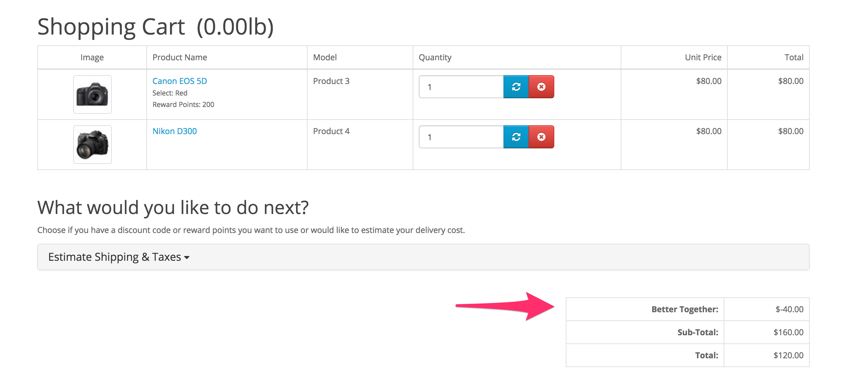Image resolution: width=868 pixels, height=382 pixels.
Task: Click the Image column header
Action: [92, 57]
